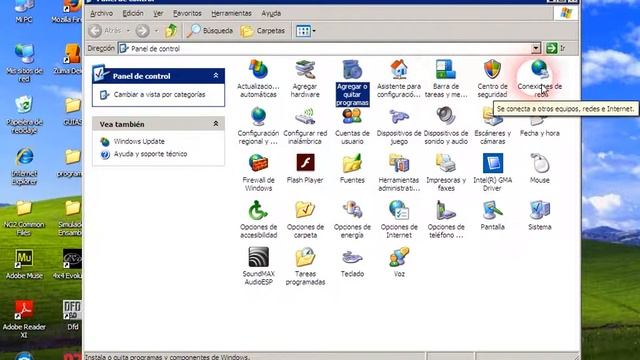Open the Edición menu
640x360 pixels.
tap(133, 13)
